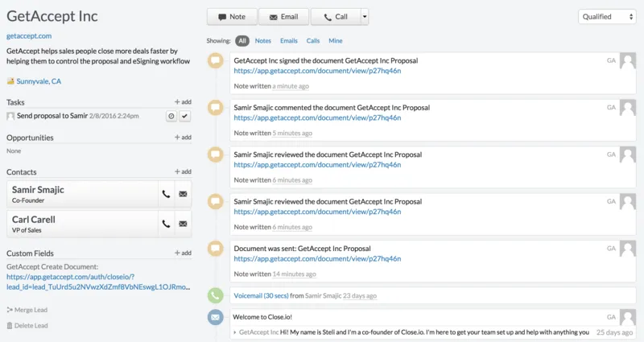Click the GetAccept Inc lead title
This screenshot has width=644, height=342.
point(52,16)
